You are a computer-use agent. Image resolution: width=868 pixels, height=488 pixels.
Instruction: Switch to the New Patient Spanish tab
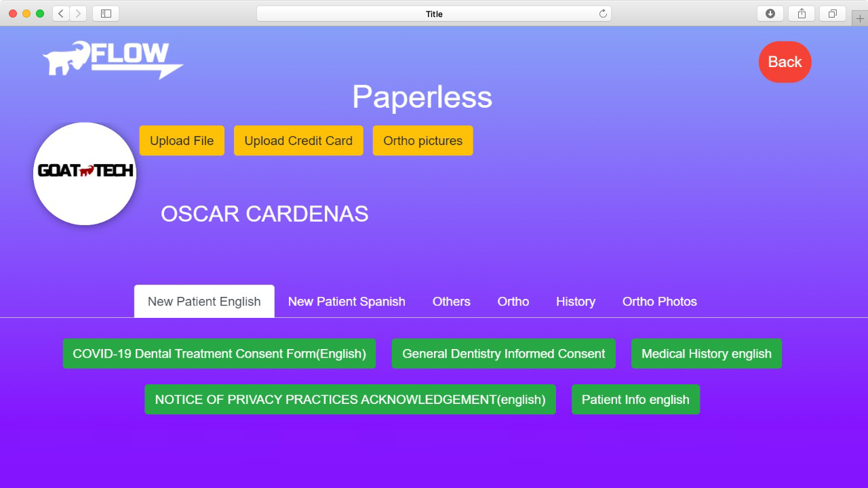click(347, 302)
